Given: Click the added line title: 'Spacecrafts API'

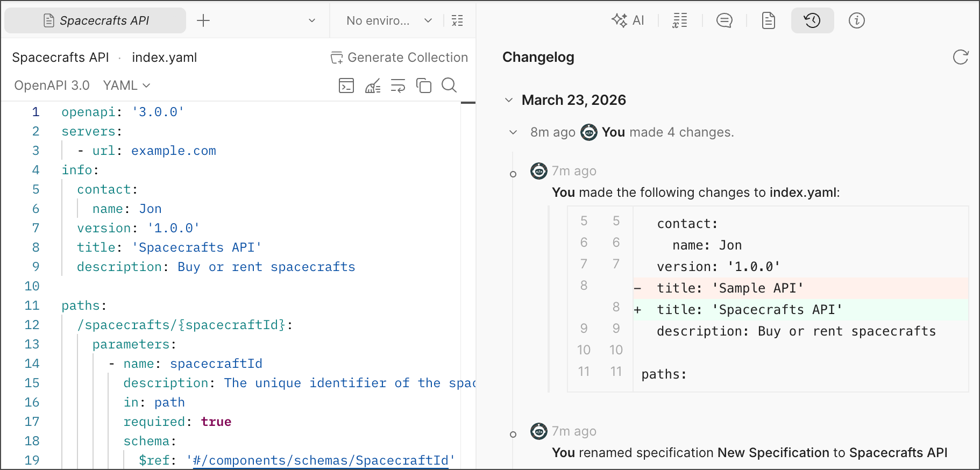Looking at the screenshot, I should pyautogui.click(x=800, y=310).
